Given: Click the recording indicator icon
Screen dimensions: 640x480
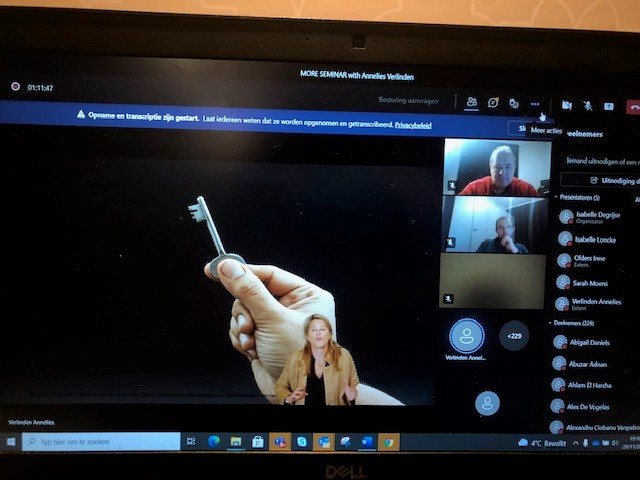Looking at the screenshot, I should pos(16,86).
